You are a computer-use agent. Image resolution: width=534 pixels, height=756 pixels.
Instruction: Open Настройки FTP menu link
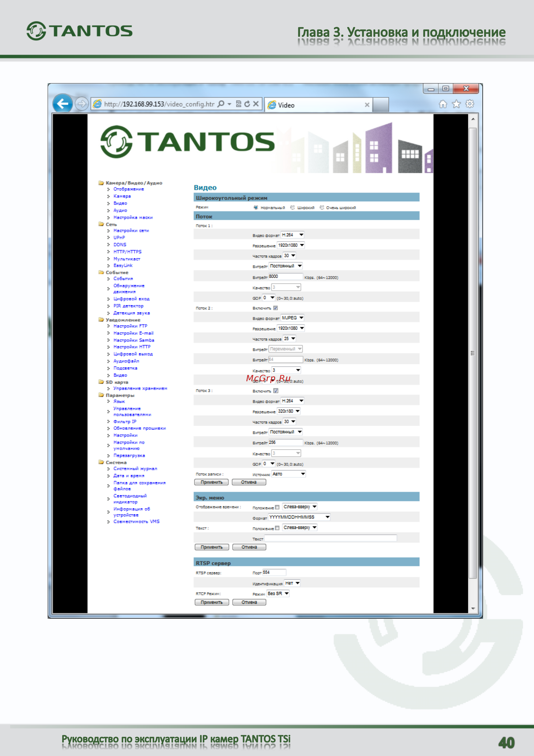point(130,326)
